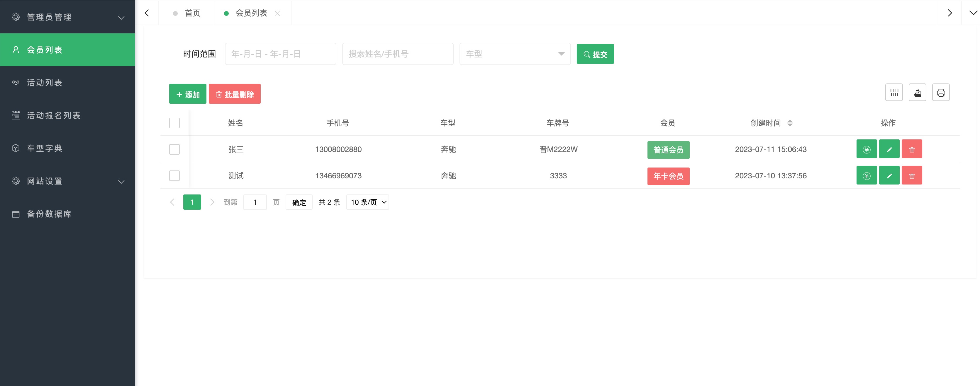Screen dimensions: 980x386
Task: Select page 1 in pagination
Action: [x=192, y=202]
